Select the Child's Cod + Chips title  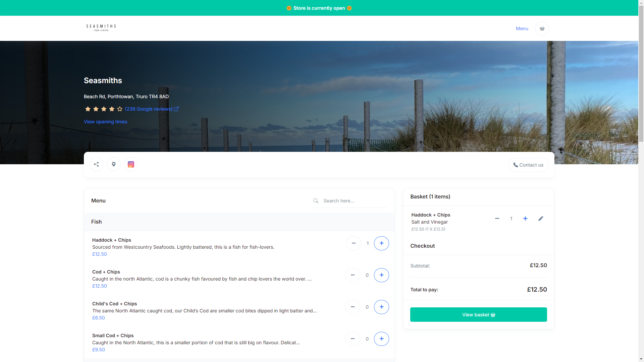[114, 304]
